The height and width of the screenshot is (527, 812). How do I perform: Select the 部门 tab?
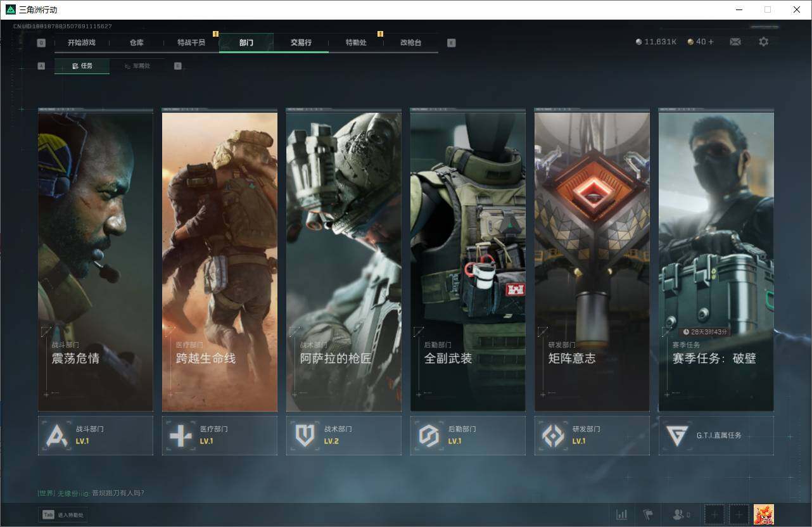[x=246, y=42]
